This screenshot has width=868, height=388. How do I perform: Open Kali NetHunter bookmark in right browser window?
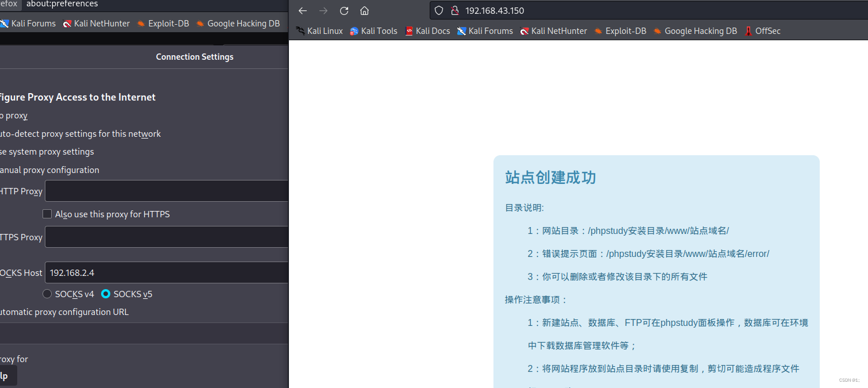tap(553, 31)
